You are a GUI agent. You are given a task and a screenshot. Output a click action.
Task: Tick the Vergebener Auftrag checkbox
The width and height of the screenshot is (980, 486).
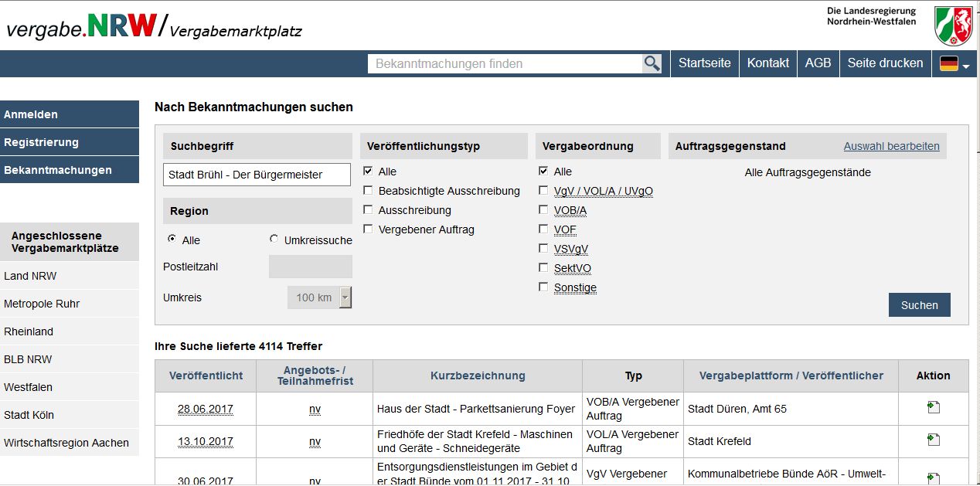coord(369,229)
